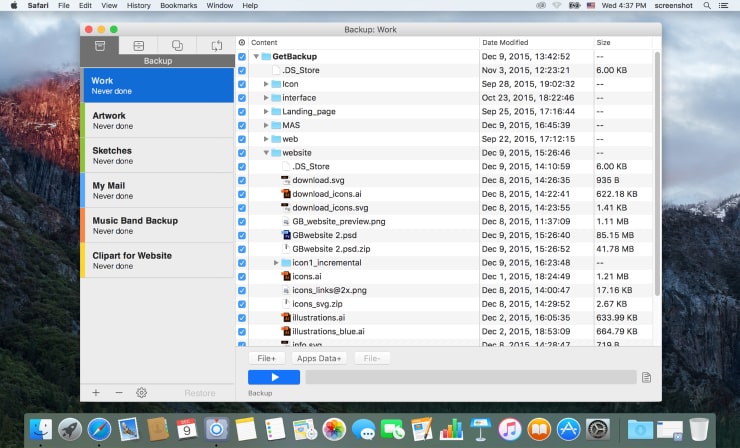Open the Bookmarks menu
The image size is (740, 448).
click(178, 6)
